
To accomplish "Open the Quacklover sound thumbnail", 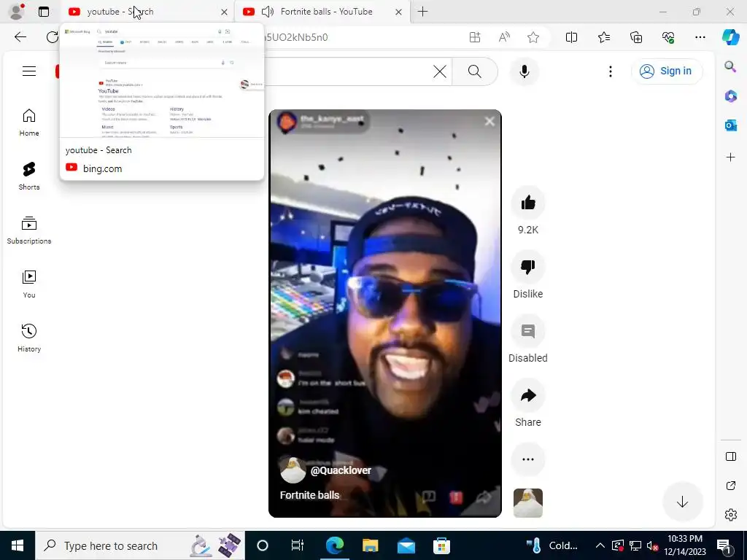I will [x=528, y=503].
